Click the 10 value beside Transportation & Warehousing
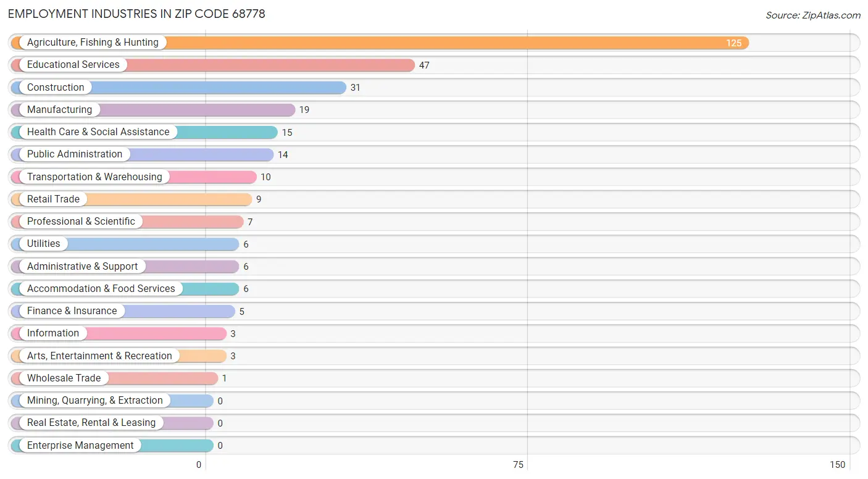The height and width of the screenshot is (479, 868). click(265, 177)
